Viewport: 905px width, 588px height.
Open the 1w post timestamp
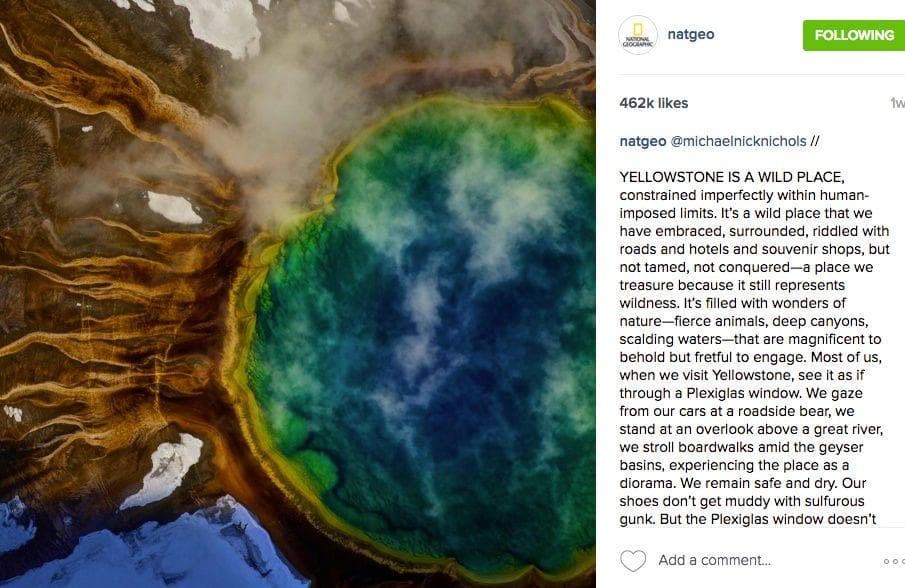tap(897, 103)
